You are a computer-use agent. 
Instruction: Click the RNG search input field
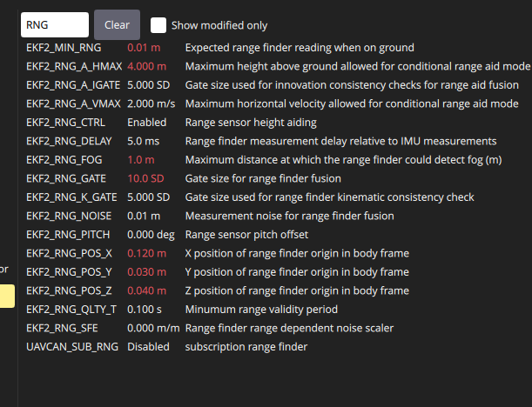click(x=54, y=25)
